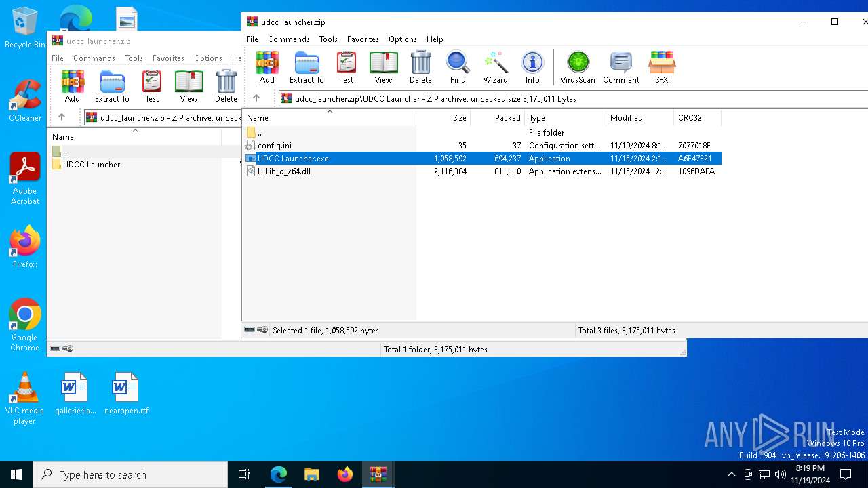This screenshot has width=868, height=488.
Task: Open Commands menu in front window
Action: [288, 39]
